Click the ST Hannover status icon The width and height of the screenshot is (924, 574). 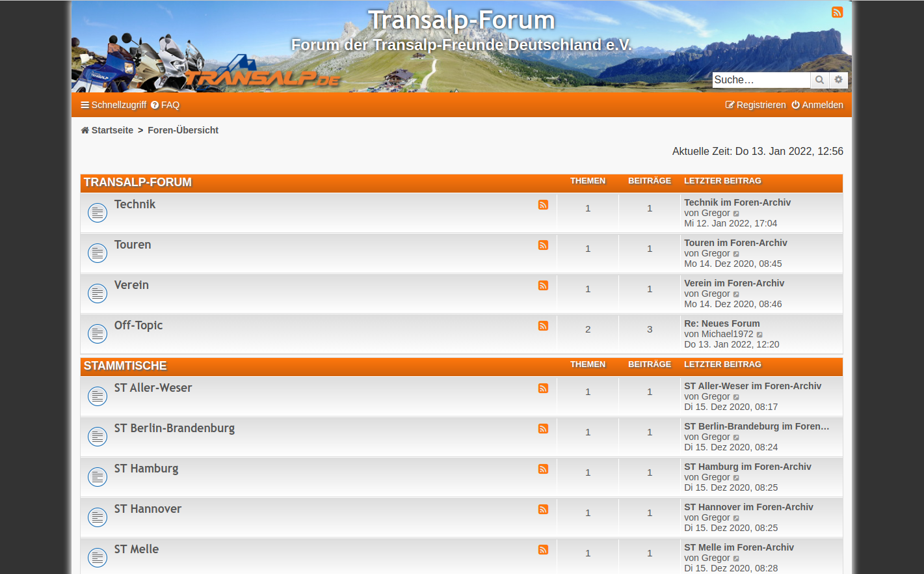click(x=98, y=517)
